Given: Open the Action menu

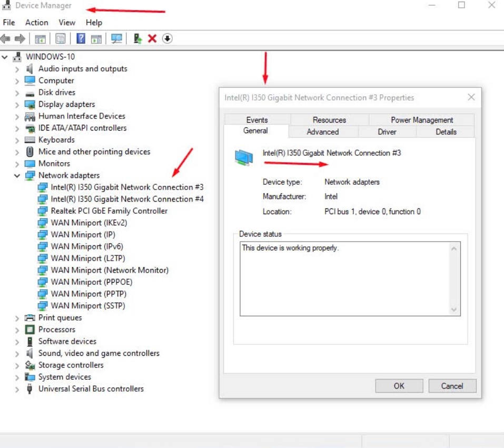Looking at the screenshot, I should [37, 23].
